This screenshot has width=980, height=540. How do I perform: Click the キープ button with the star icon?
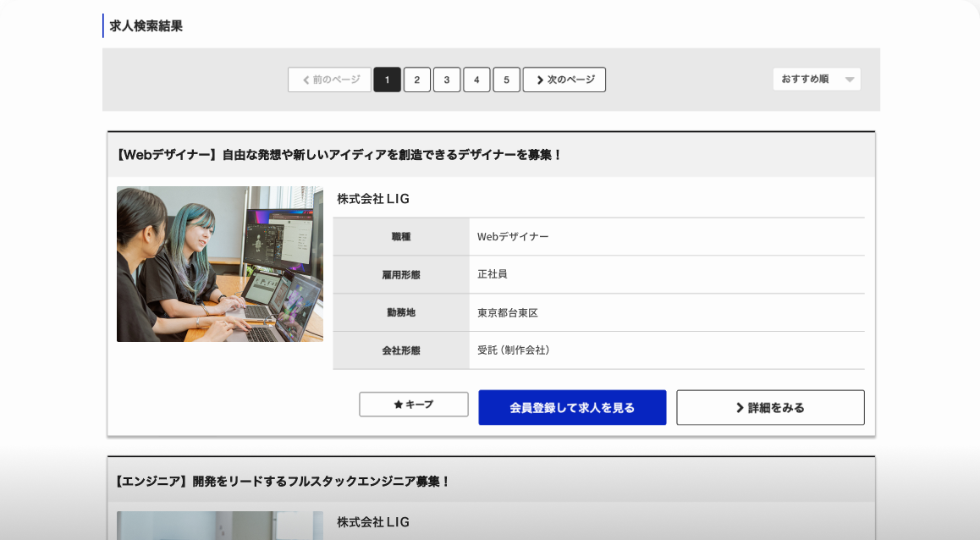click(414, 405)
